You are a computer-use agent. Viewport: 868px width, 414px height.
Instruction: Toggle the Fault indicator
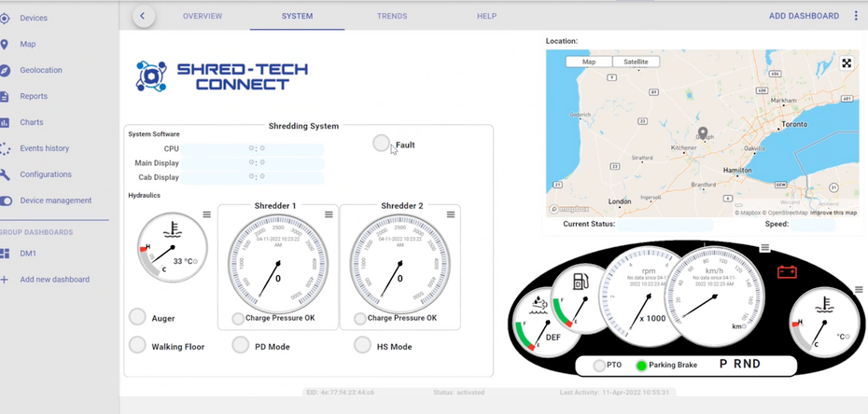coord(381,144)
